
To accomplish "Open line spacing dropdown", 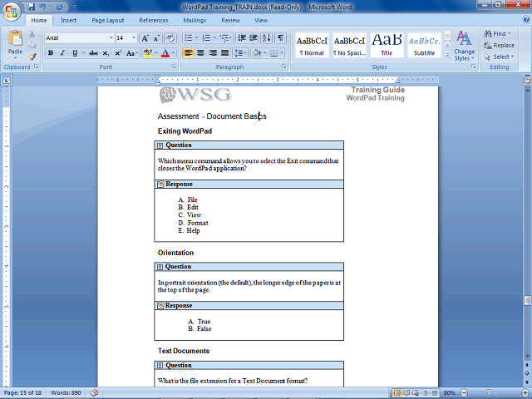I will point(240,53).
